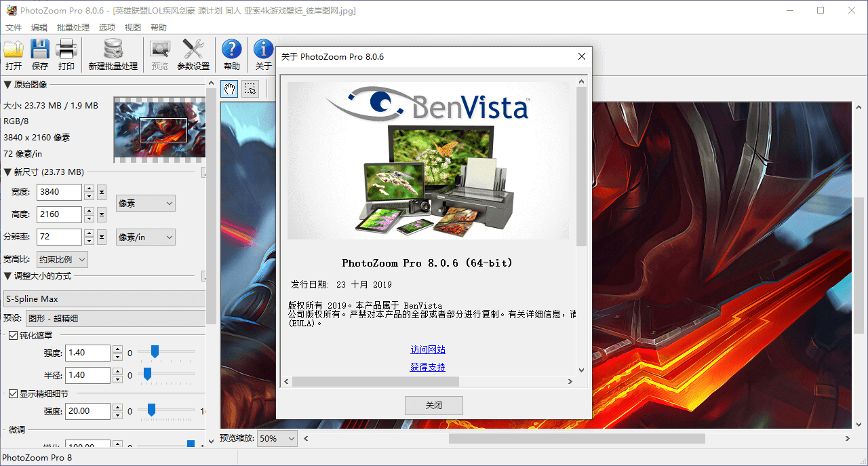Image resolution: width=868 pixels, height=466 pixels.
Task: Open the S-Spline Max method dropdown
Action: 104,299
